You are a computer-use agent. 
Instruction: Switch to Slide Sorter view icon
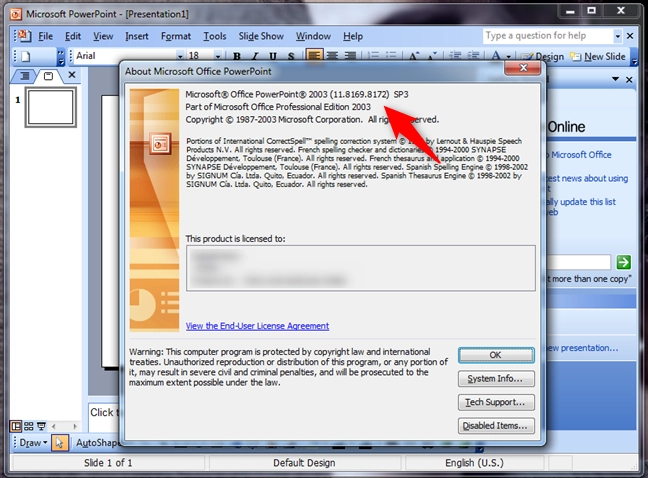tap(29, 426)
